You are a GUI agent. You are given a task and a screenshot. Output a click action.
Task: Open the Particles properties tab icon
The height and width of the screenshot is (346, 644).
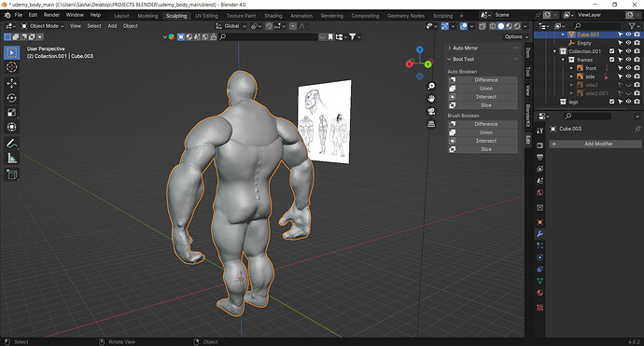coord(540,246)
